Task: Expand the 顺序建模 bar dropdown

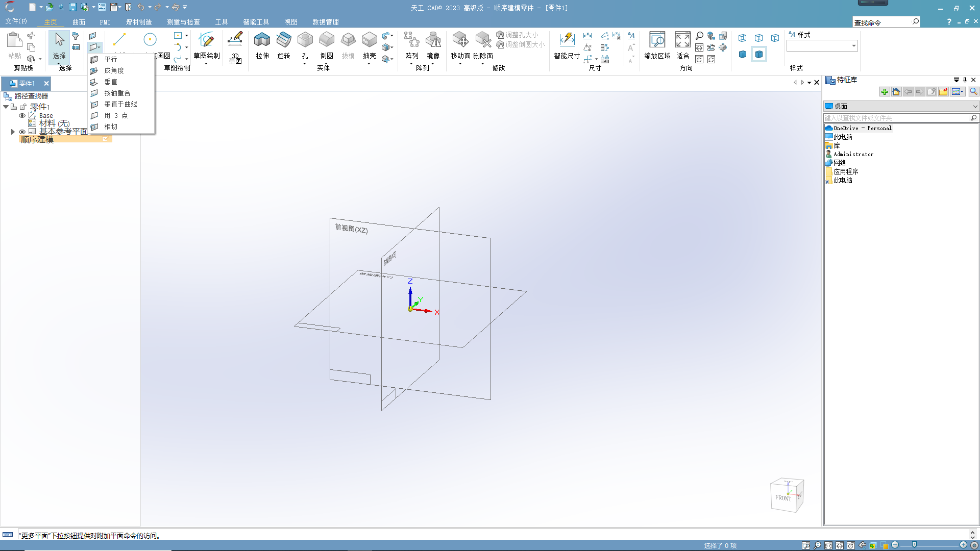Action: (106, 139)
